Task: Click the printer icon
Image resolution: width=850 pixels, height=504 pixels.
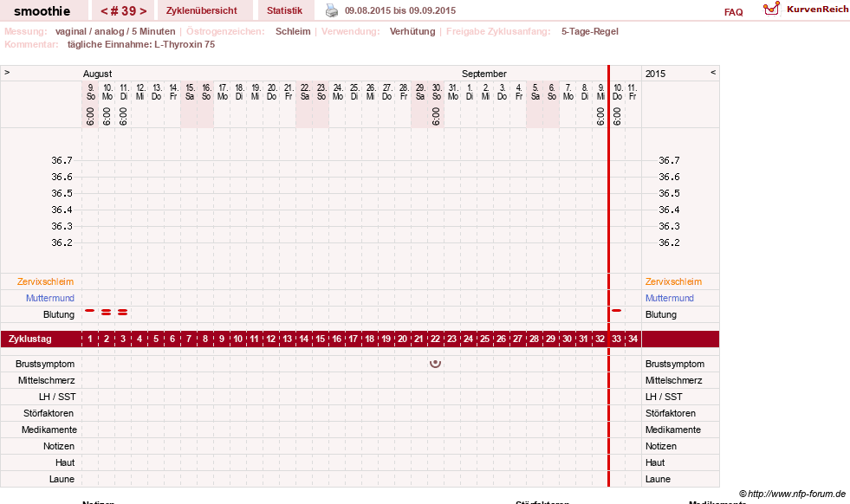Action: pos(331,10)
